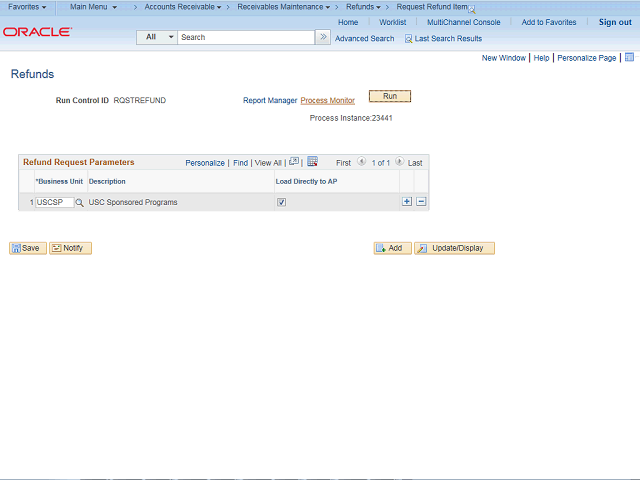Add a new row with plus icon
The width and height of the screenshot is (640, 480).
click(x=407, y=202)
